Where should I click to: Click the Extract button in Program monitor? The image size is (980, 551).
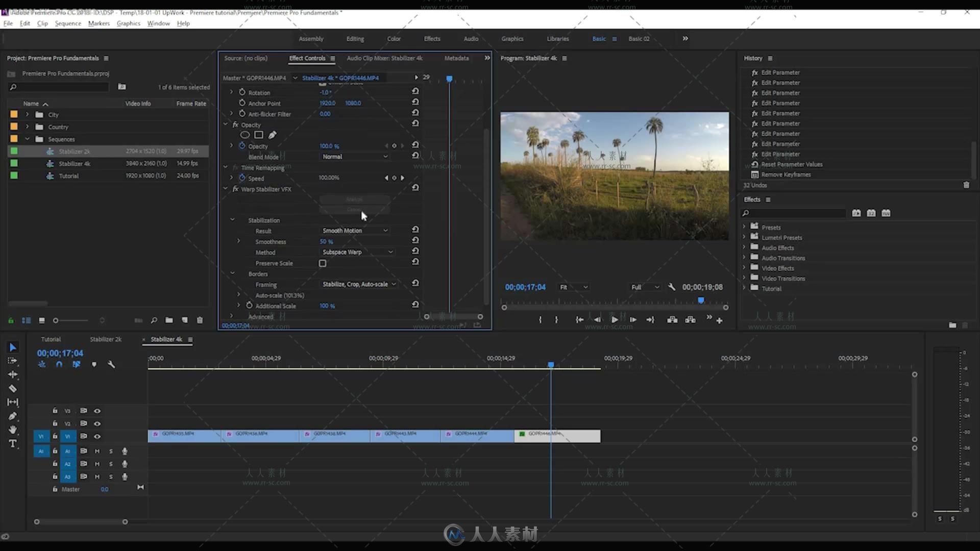691,320
